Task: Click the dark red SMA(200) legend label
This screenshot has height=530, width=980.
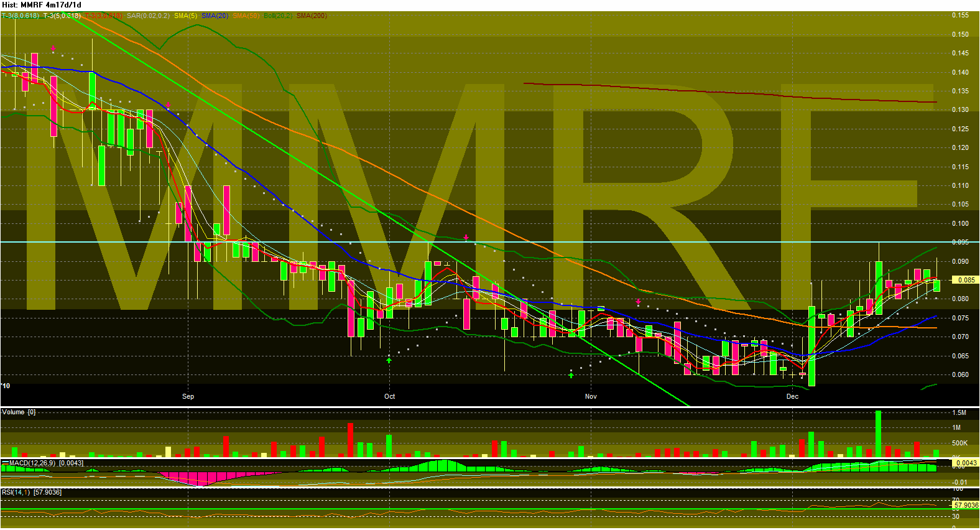Action: [x=312, y=16]
